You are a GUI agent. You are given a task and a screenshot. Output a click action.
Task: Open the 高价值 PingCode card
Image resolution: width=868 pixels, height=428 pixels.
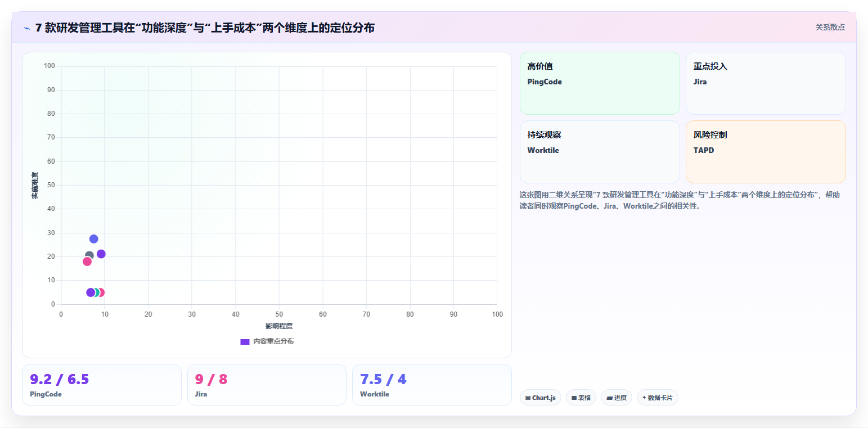[600, 83]
